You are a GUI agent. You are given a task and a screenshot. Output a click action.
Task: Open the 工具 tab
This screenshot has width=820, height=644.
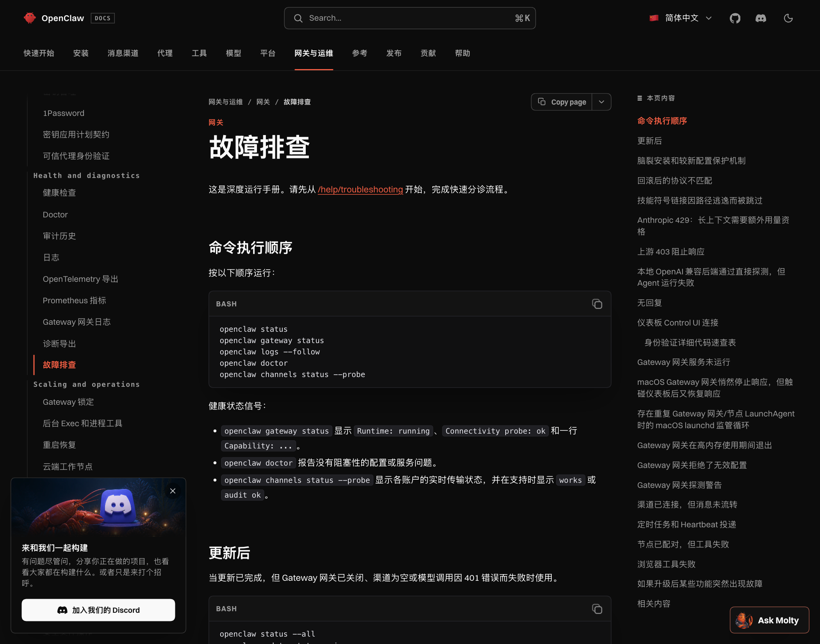pyautogui.click(x=199, y=53)
